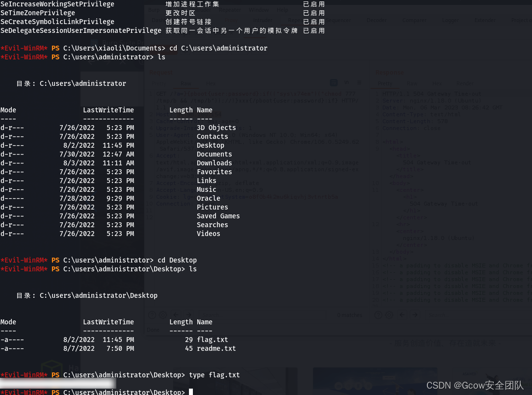Click the 'Oracle' directory entry
The height and width of the screenshot is (395, 532).
click(208, 198)
